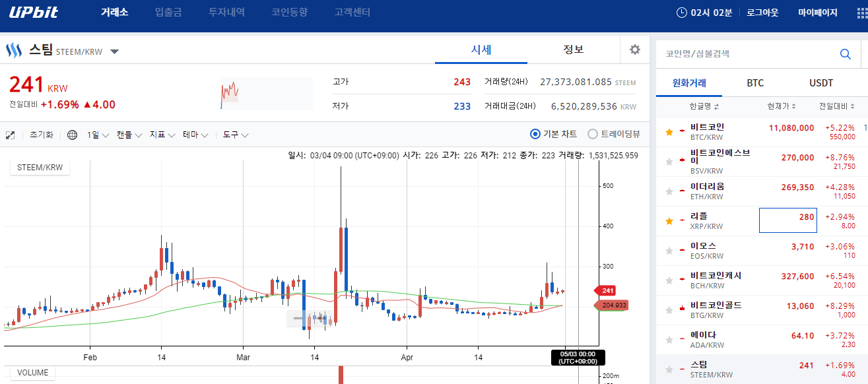Toggle favorite star for 비트코인캐시
Screen dimensions: 868x384
point(669,280)
